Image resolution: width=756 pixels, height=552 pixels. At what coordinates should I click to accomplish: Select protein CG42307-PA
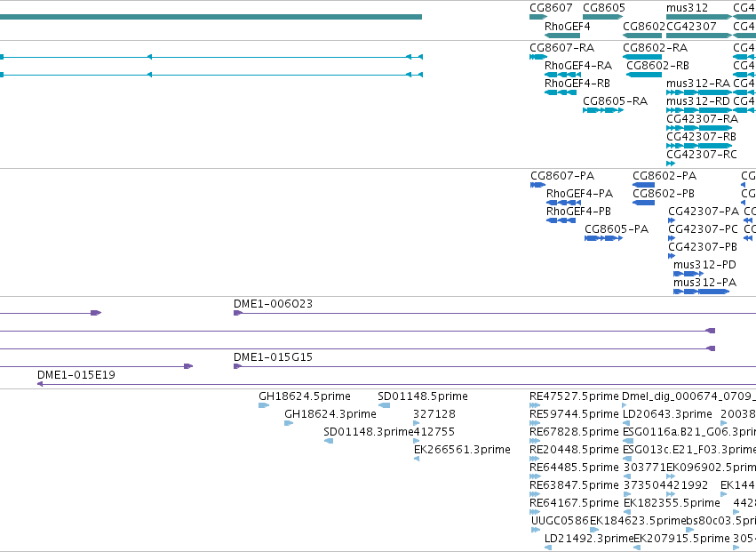[704, 212]
